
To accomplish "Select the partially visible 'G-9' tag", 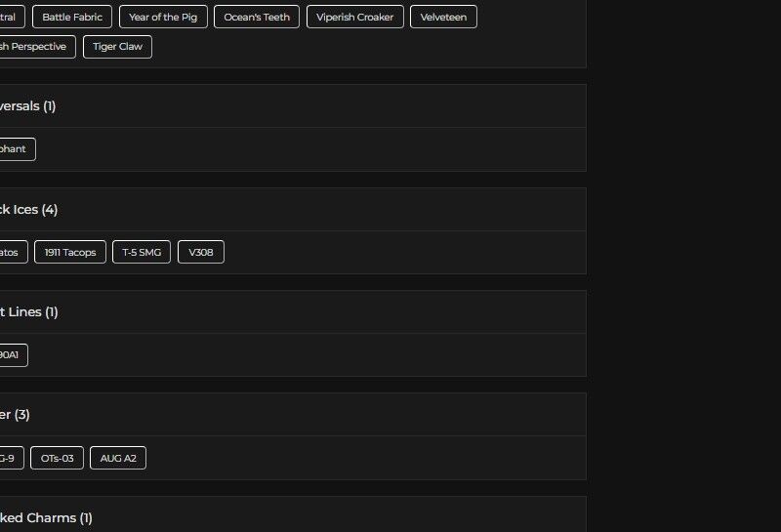I will point(10,458).
